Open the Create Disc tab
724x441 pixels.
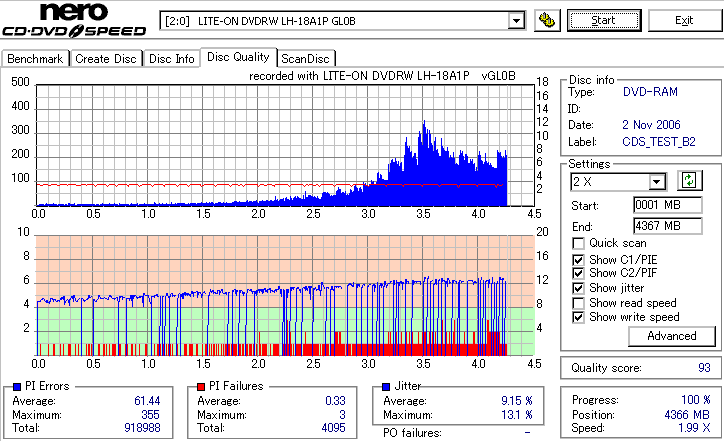pyautogui.click(x=106, y=59)
